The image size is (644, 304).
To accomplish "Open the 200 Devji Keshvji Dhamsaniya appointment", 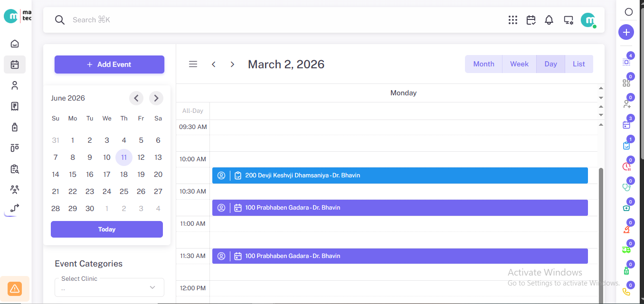I will [x=400, y=175].
